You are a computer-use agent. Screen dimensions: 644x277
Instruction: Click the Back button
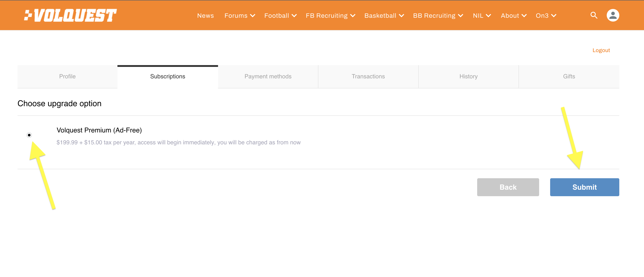tap(508, 187)
